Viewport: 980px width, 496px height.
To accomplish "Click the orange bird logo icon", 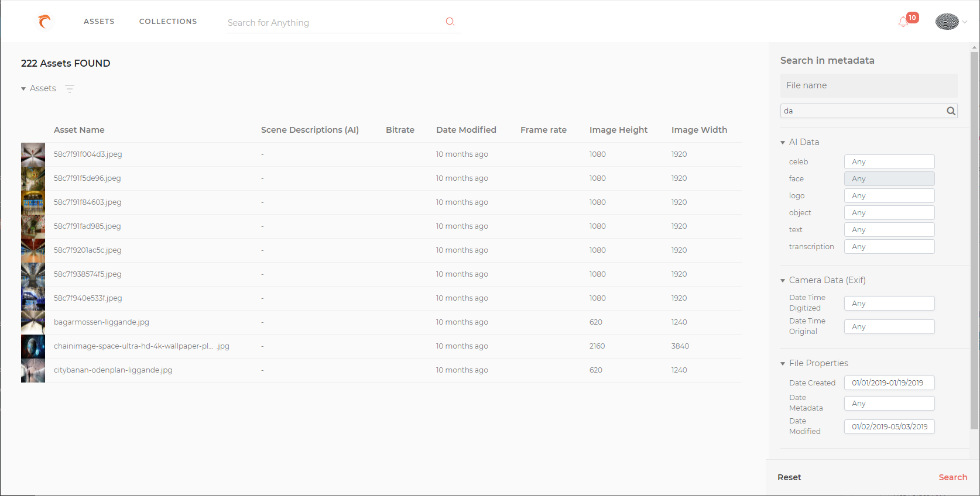I will pyautogui.click(x=44, y=22).
